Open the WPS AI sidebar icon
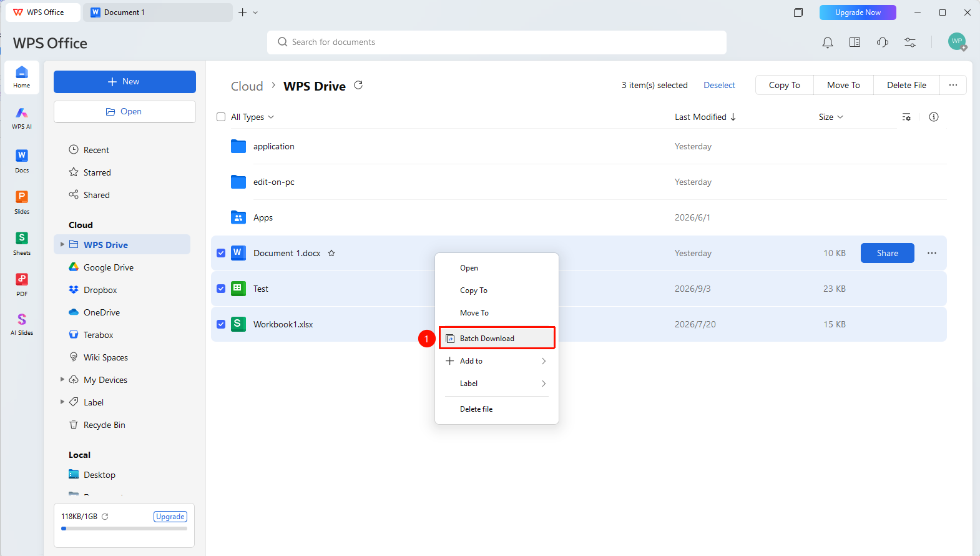Image resolution: width=980 pixels, height=556 pixels. click(x=22, y=117)
